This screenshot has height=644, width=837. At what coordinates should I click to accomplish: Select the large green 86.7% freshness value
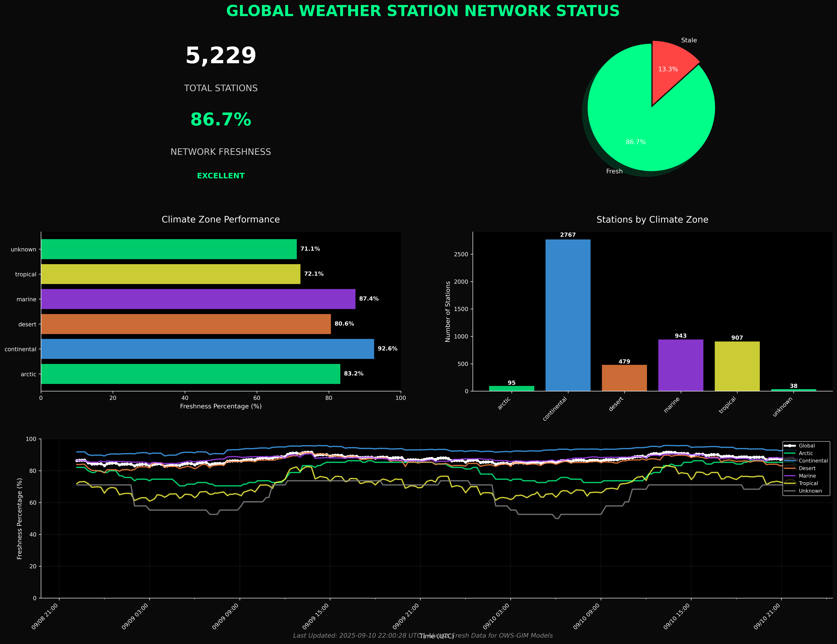tap(221, 119)
